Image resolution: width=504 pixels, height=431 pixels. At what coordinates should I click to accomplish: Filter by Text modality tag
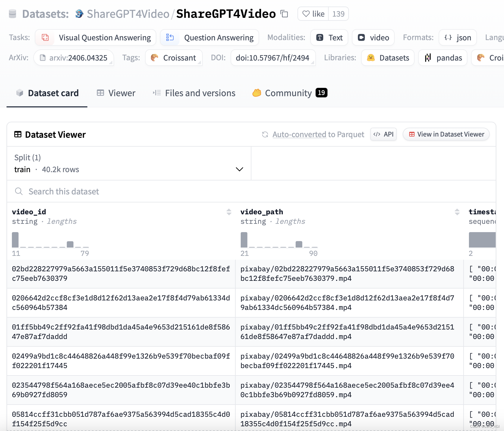(x=329, y=38)
